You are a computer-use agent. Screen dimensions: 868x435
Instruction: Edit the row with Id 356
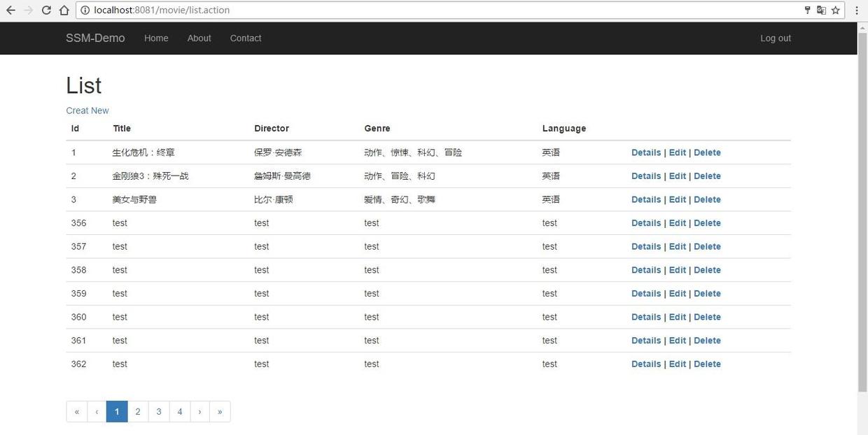point(678,223)
